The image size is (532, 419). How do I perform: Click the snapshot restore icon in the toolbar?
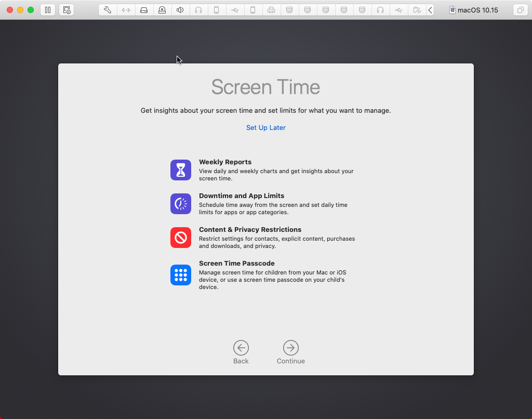[66, 9]
